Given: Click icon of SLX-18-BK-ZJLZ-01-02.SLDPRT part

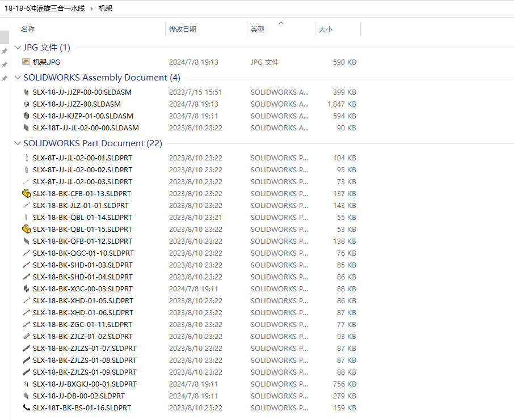Looking at the screenshot, I should coord(26,336).
